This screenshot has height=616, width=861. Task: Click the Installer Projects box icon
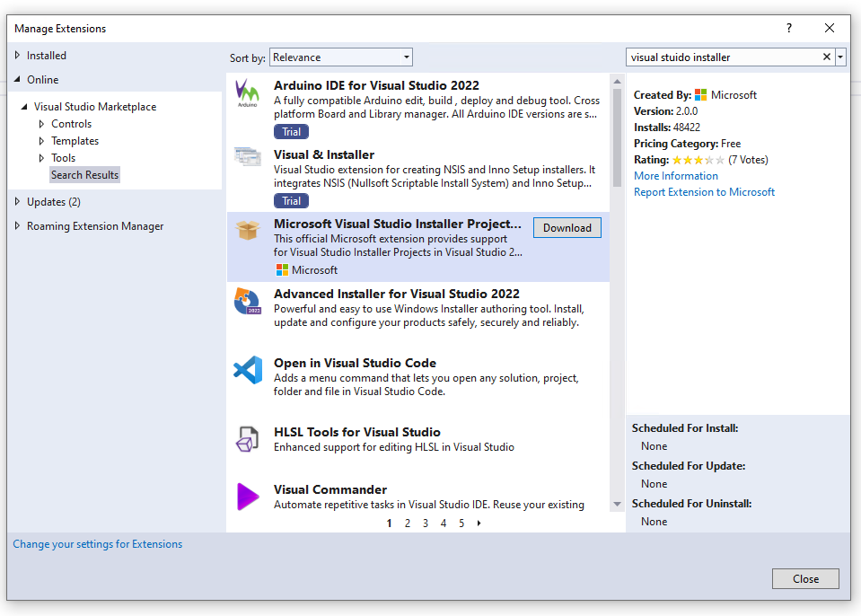click(x=248, y=230)
